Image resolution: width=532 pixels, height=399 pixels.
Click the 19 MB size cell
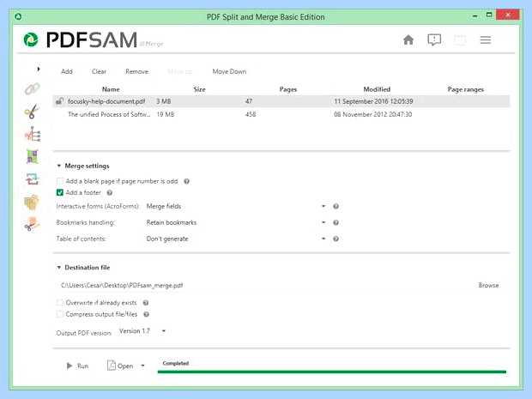coord(166,114)
